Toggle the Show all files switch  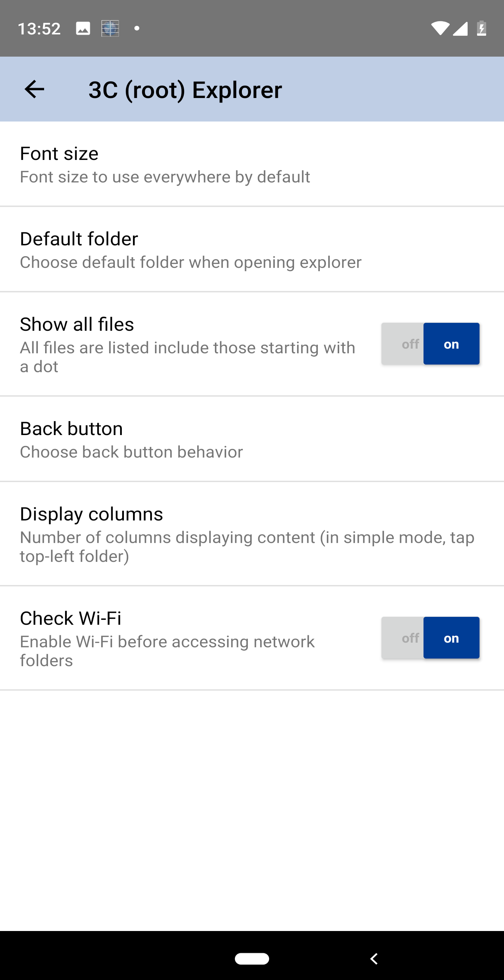pyautogui.click(x=430, y=344)
